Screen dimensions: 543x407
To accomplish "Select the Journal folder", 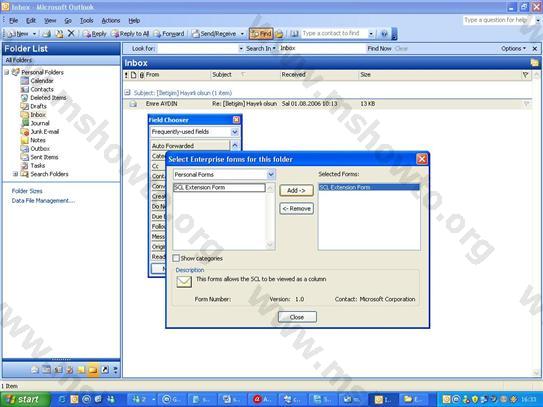I will [40, 123].
